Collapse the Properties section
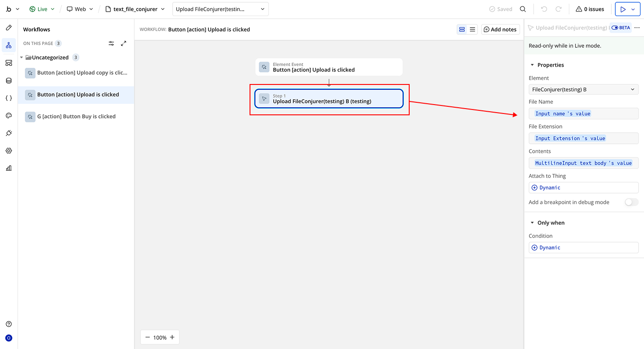Viewport: 644px width, 349px height. click(x=532, y=65)
